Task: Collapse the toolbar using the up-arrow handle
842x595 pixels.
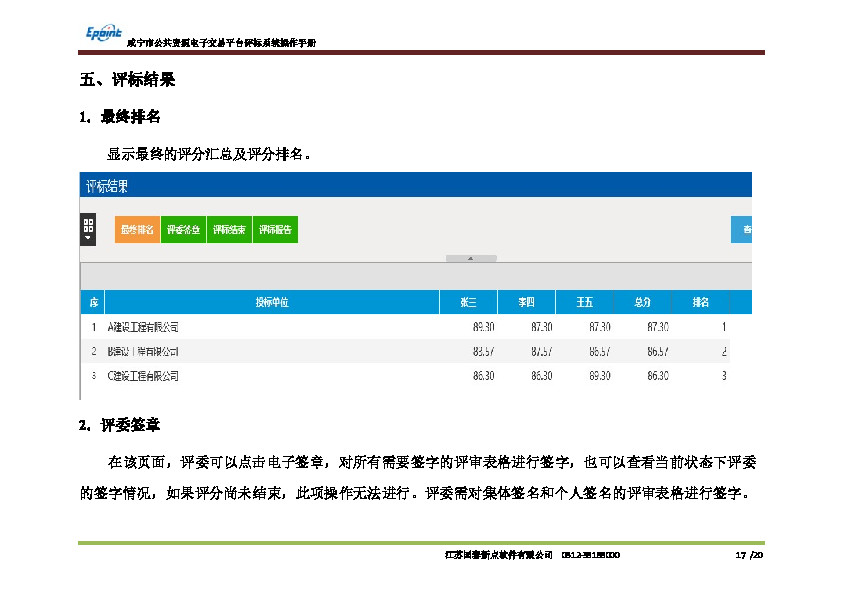Action: (471, 258)
